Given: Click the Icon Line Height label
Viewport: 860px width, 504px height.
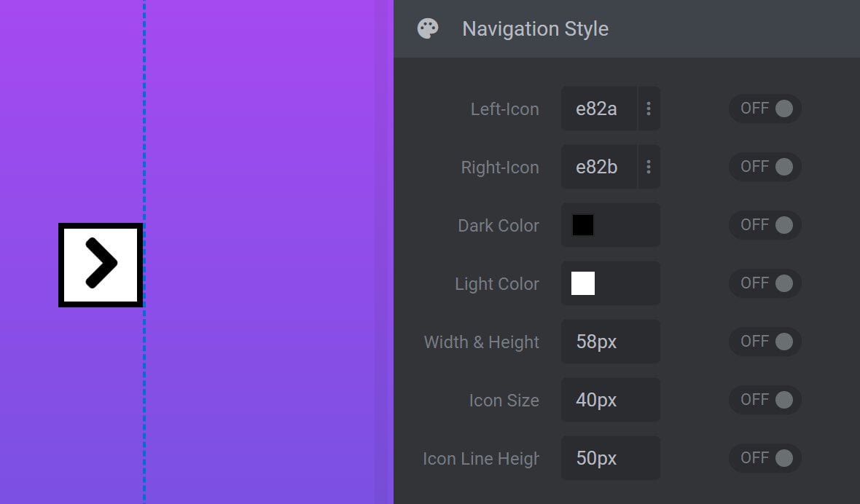Looking at the screenshot, I should 480,459.
